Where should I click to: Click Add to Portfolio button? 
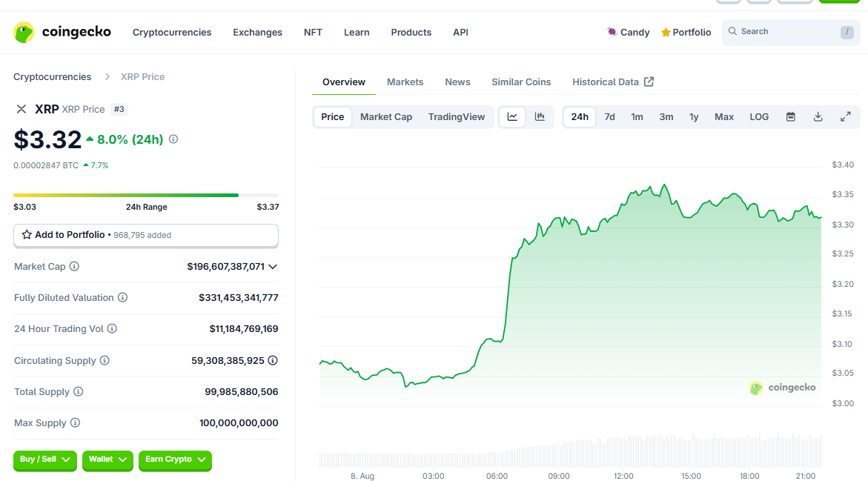[x=145, y=235]
